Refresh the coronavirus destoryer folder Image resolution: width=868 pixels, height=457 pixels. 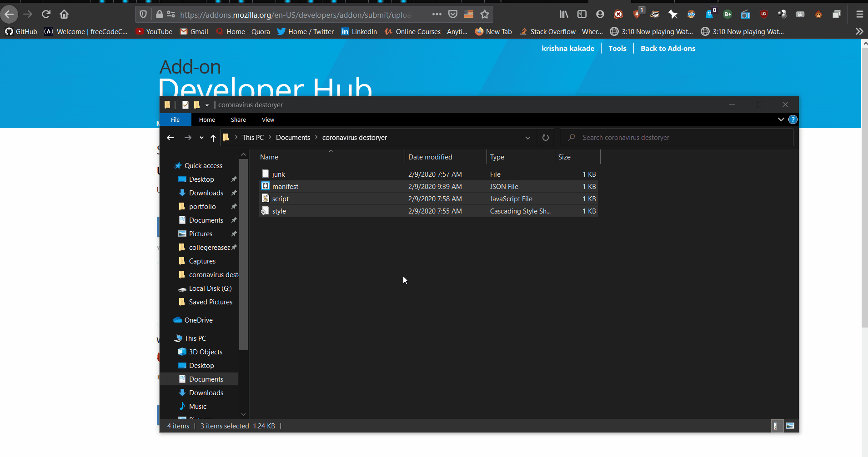pyautogui.click(x=545, y=138)
